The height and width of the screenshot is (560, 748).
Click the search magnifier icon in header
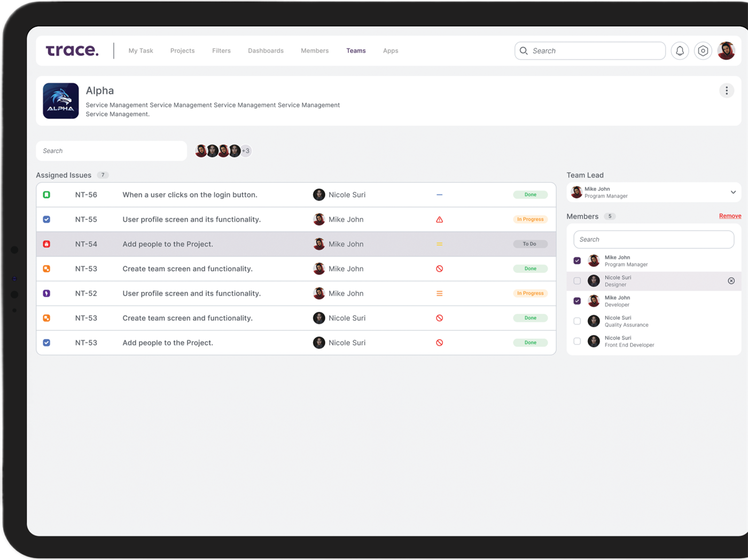(x=524, y=51)
